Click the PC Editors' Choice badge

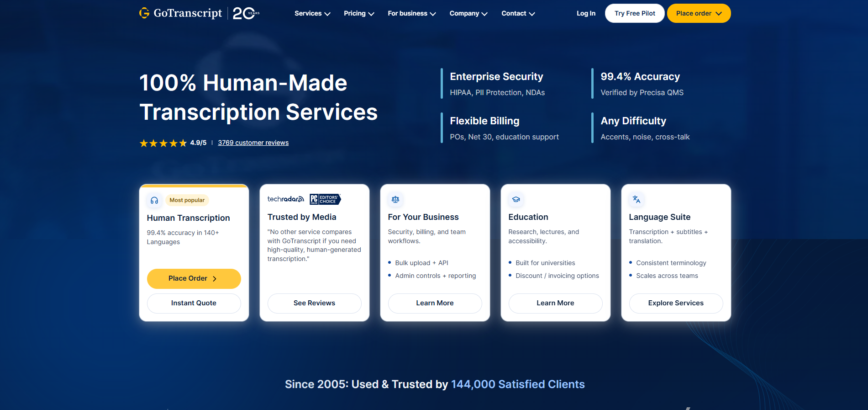point(325,199)
